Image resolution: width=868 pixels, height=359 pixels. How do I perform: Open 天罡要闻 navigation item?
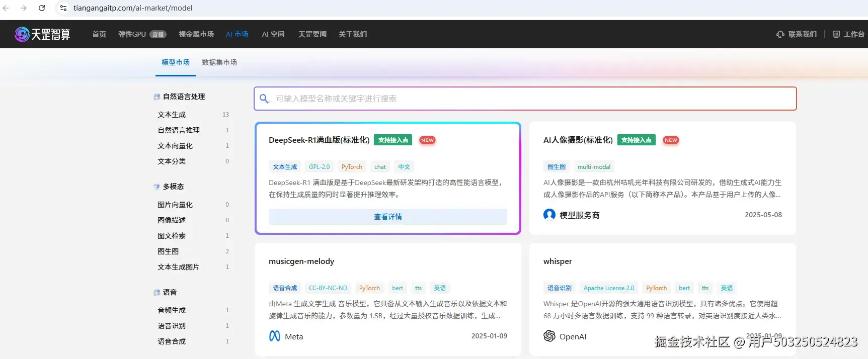[312, 34]
